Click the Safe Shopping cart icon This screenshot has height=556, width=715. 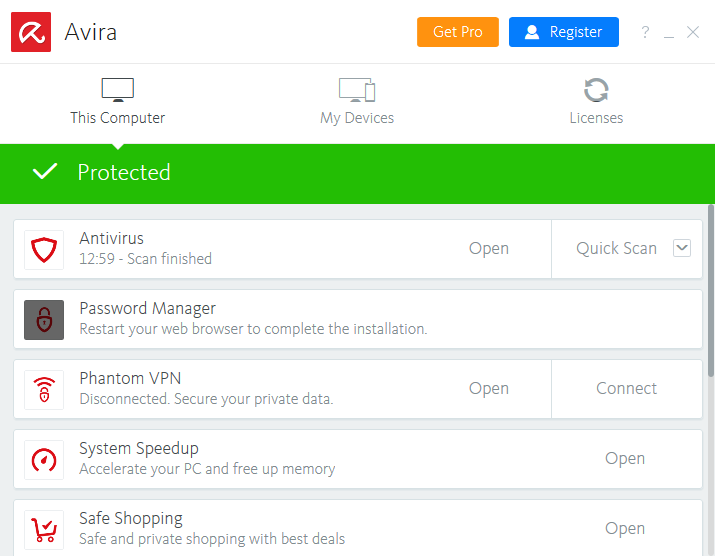click(44, 528)
